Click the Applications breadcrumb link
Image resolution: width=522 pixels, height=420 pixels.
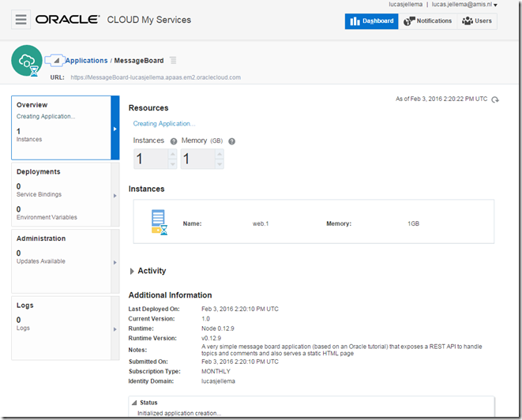86,61
